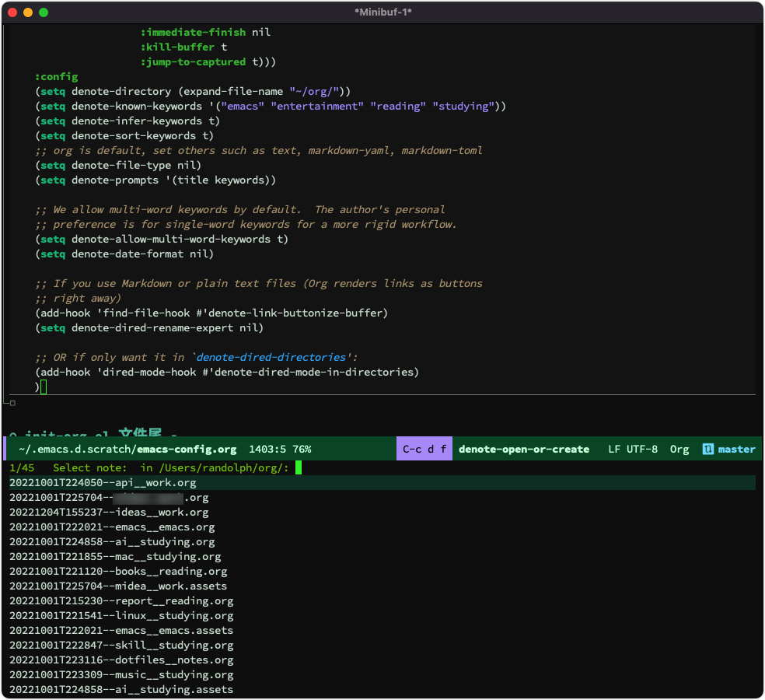Click the denote-dired-directories link in comment
This screenshot has height=700, width=765.
tap(271, 357)
